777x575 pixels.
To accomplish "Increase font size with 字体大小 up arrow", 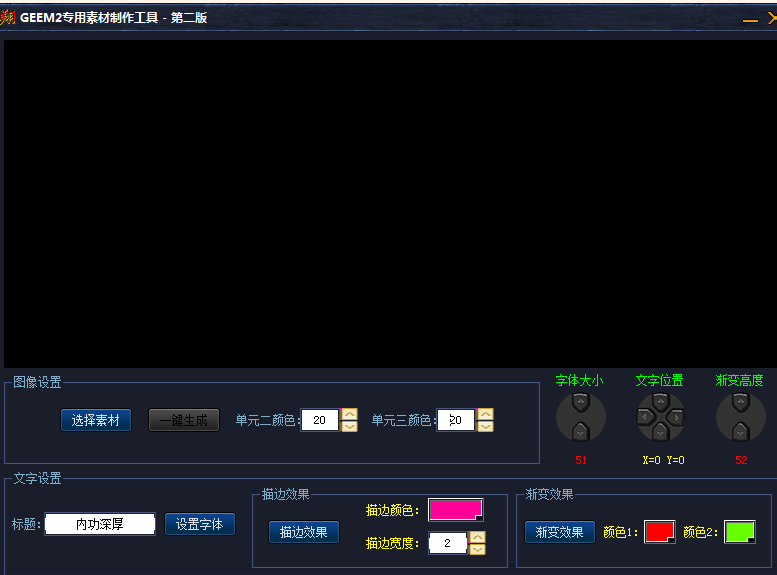I will click(x=580, y=404).
